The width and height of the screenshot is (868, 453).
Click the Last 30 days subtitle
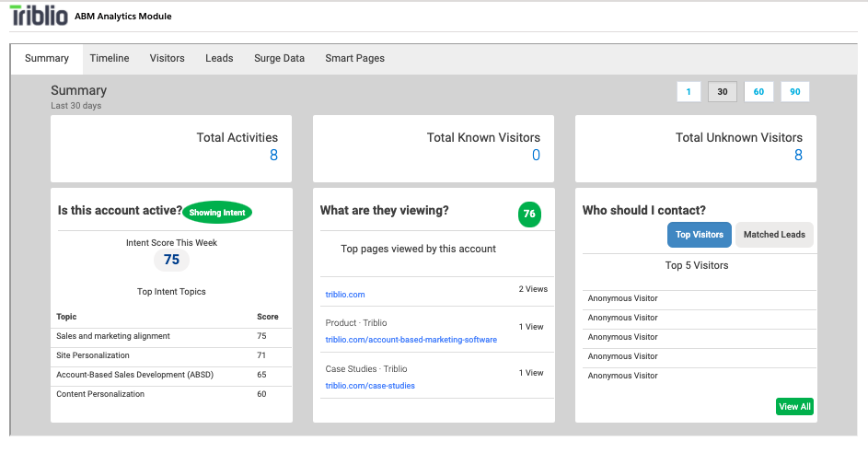(75, 106)
